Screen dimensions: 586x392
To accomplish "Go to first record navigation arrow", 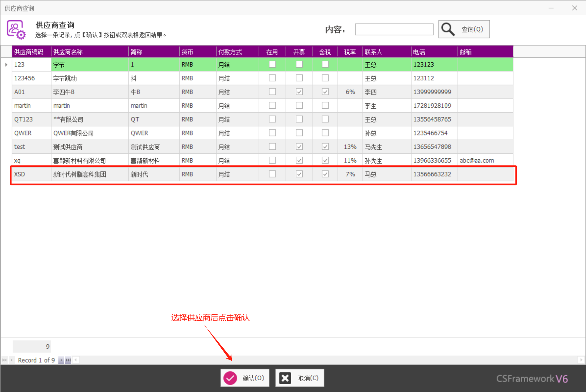I will coord(4,360).
